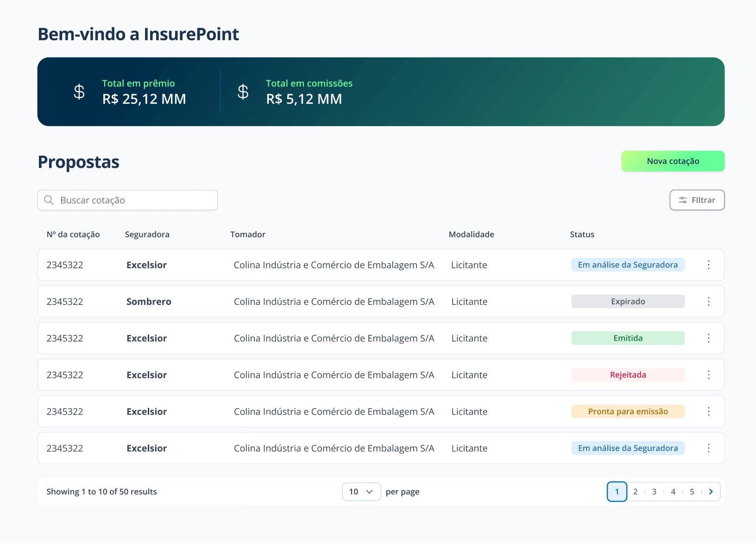Screen dimensions: 756x543
Task: Click into the Buscar cotação search field
Action: click(x=134, y=200)
